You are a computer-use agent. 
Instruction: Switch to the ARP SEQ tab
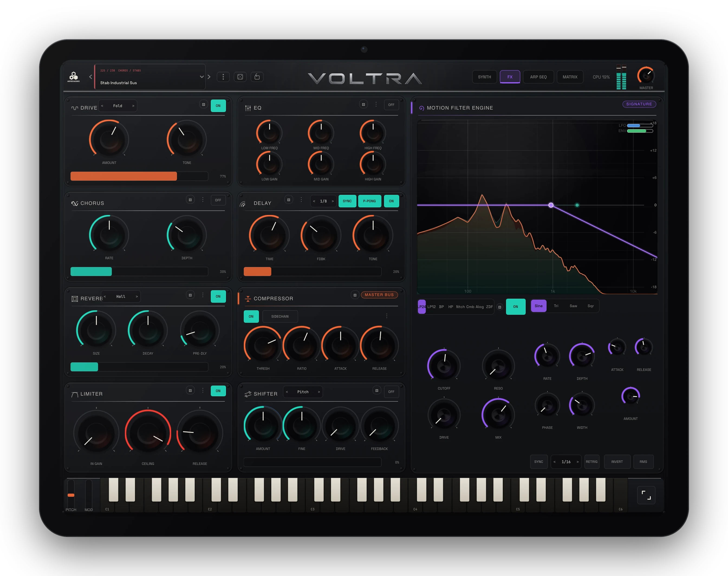click(x=538, y=77)
